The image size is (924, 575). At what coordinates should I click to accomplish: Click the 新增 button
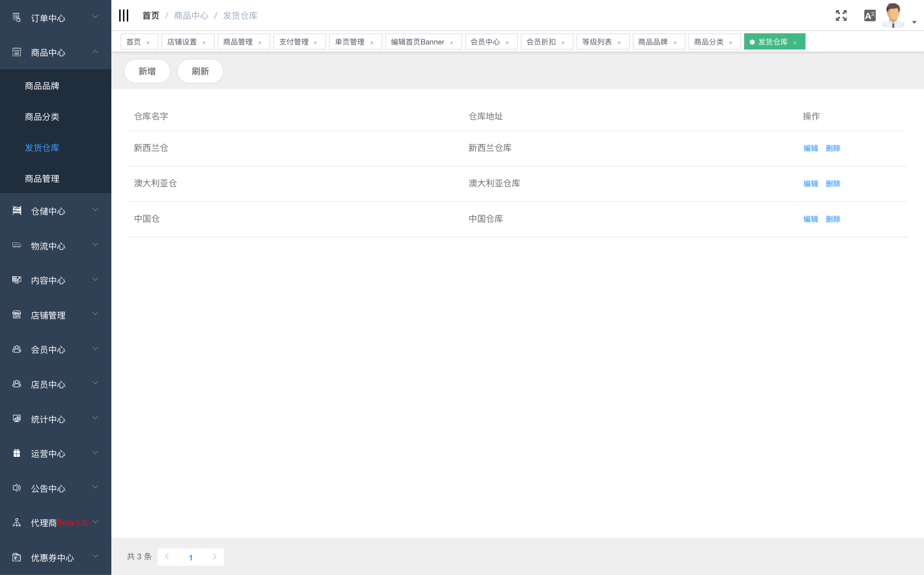[147, 71]
